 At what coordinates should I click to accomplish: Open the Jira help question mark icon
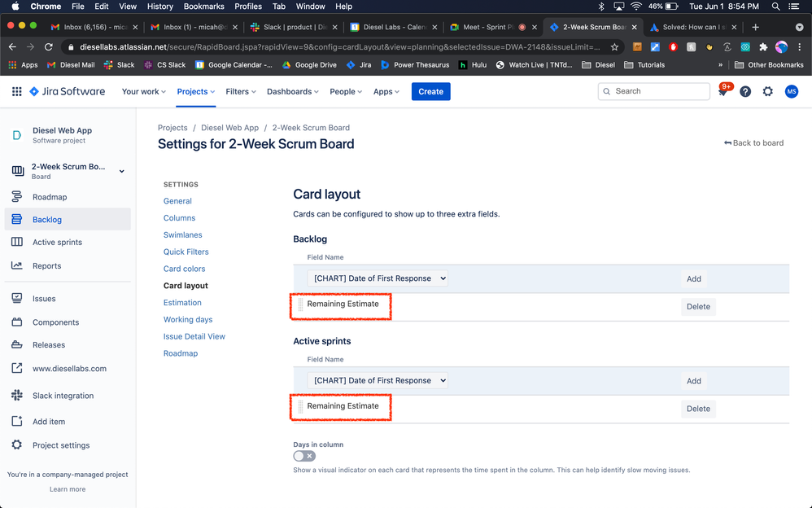[745, 92]
